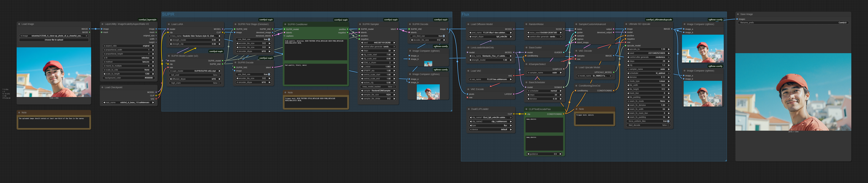868x183 pixels.
Task: Click the increase arrow on SUPIR Sampler steps
Action: 395,51
